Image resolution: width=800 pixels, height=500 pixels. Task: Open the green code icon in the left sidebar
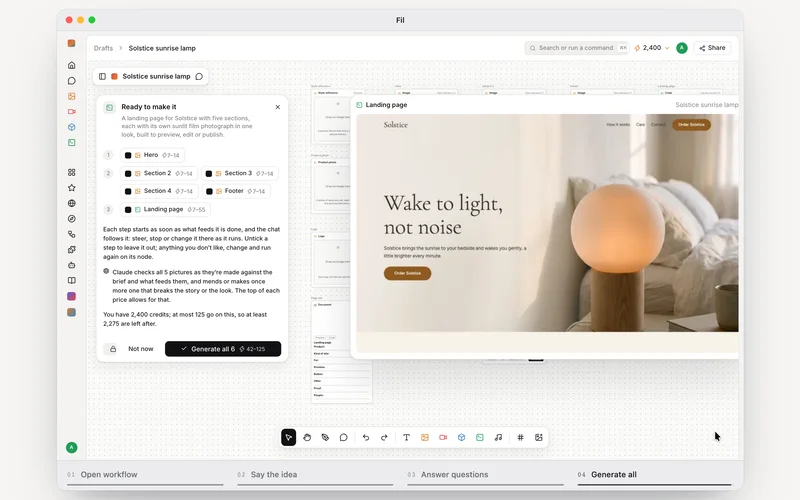[71, 142]
